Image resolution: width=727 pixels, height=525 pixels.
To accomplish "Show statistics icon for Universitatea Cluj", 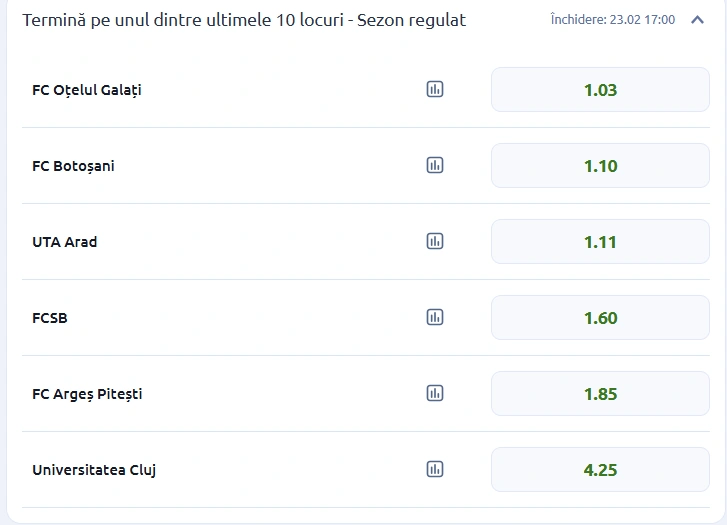I will 435,469.
